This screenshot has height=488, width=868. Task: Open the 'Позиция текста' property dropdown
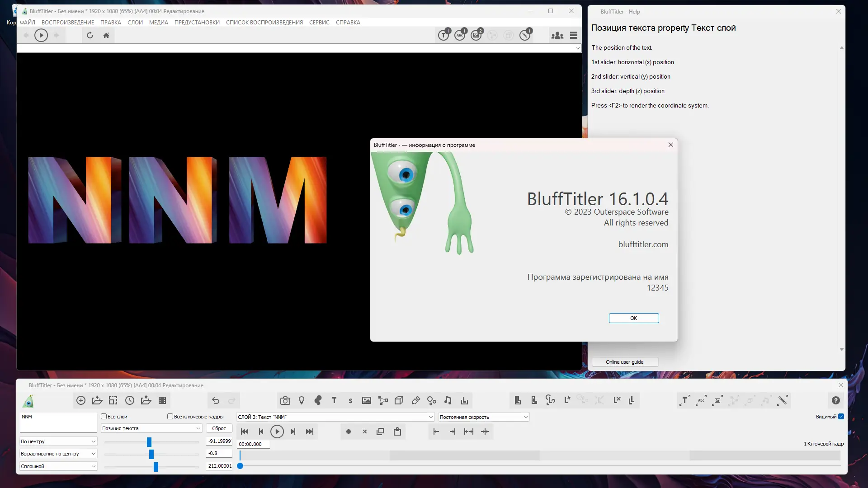[151, 428]
